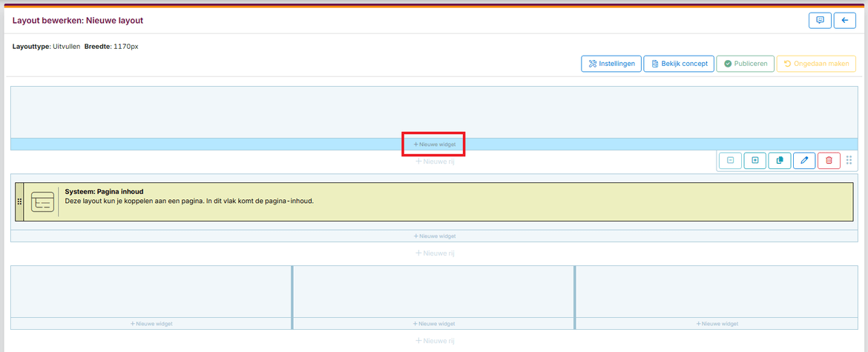Add Nieuwe widget in the top row
Viewport: 868px width, 352px height.
tap(434, 145)
